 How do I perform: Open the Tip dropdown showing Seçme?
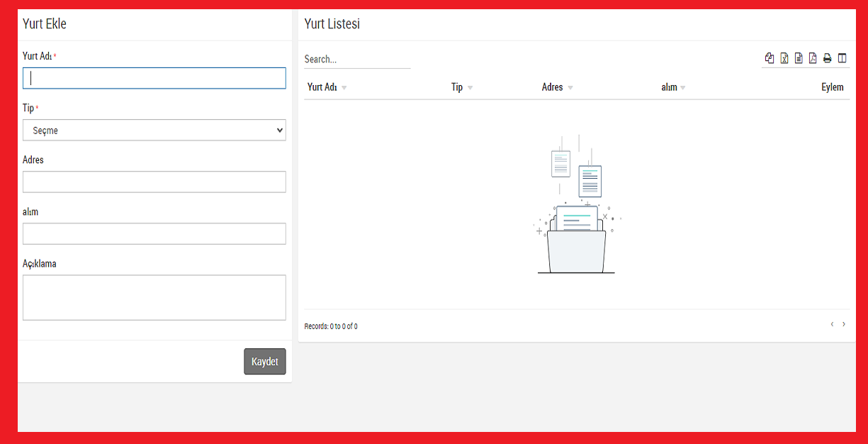click(154, 131)
